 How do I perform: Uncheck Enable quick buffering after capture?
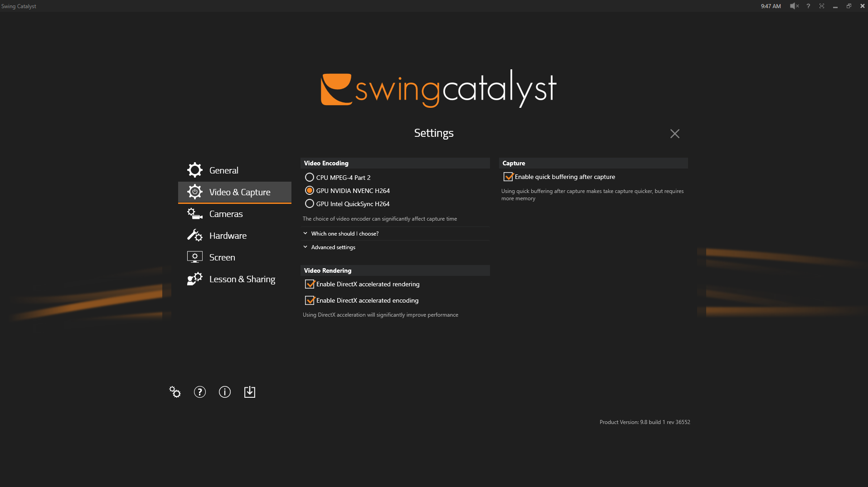509,177
